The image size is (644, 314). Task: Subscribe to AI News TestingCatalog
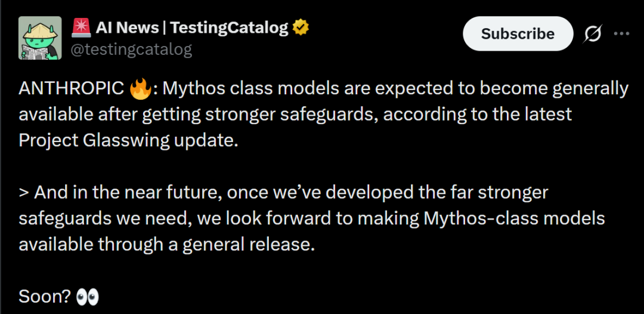(x=518, y=33)
